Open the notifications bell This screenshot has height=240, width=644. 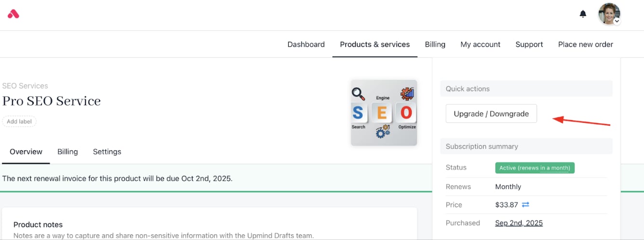tap(583, 14)
